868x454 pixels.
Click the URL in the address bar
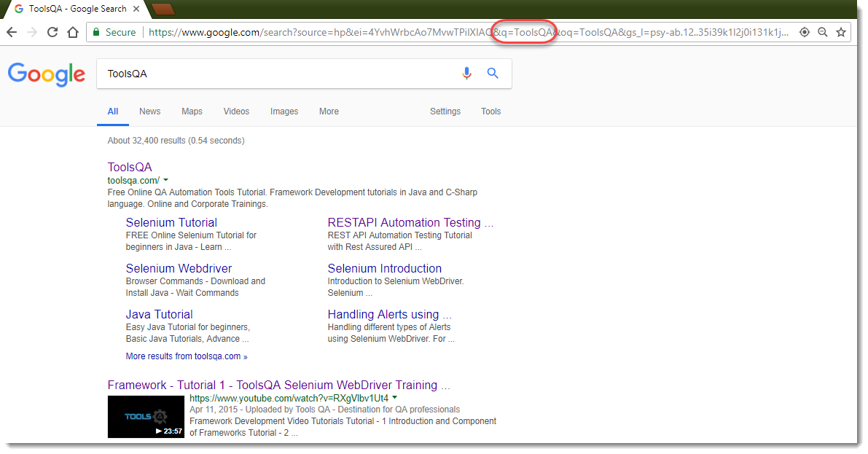click(x=469, y=32)
